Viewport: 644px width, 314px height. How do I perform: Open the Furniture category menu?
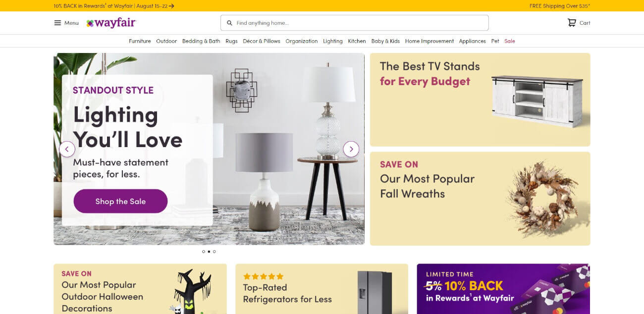pyautogui.click(x=140, y=41)
